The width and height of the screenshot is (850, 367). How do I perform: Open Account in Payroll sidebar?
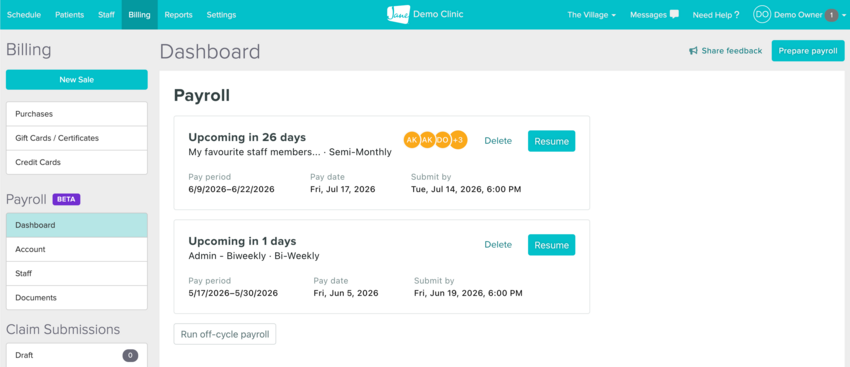76,249
